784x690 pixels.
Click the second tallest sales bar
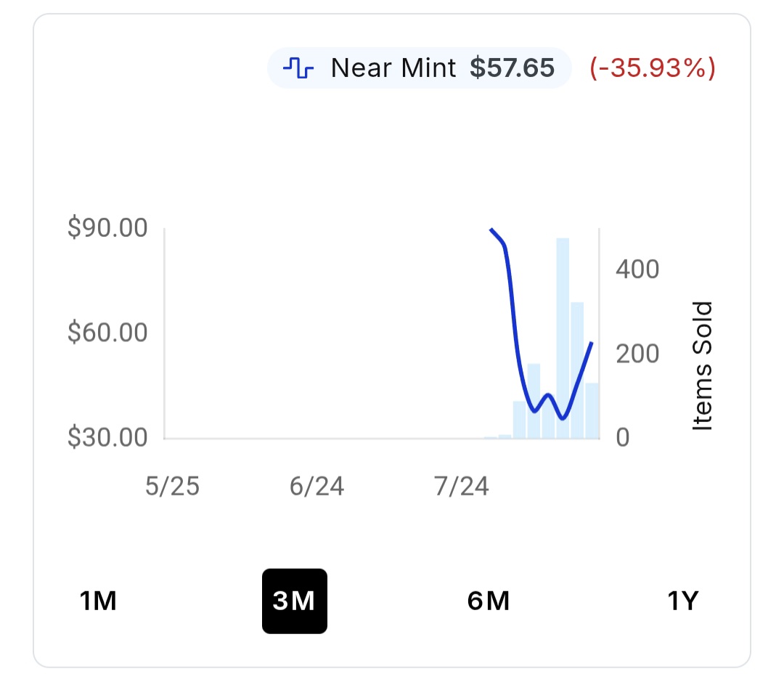pos(577,370)
